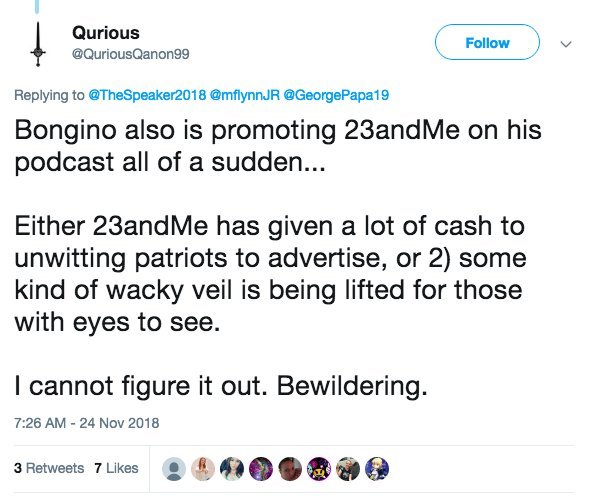The image size is (604, 496).
Task: Open the blonde anime character avatar
Action: click(378, 467)
